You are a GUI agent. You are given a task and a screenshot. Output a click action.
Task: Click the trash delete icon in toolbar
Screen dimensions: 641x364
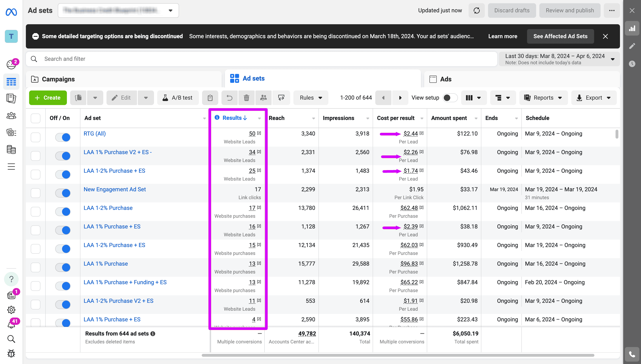(246, 98)
